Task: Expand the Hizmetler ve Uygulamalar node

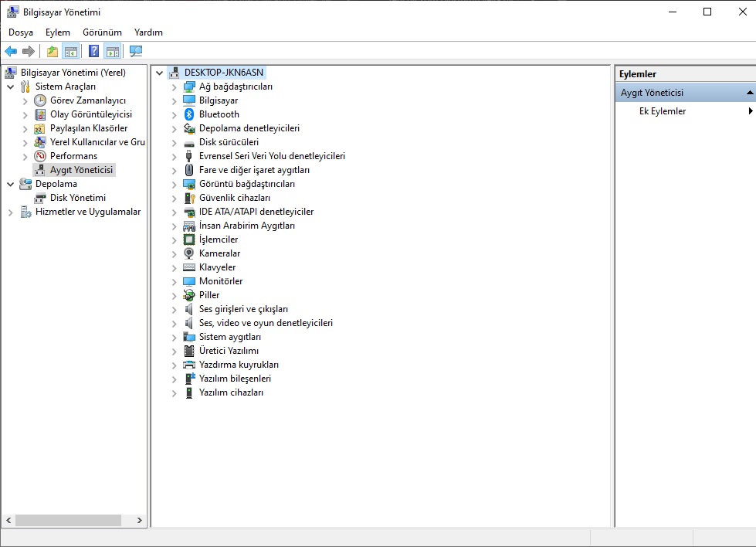Action: (10, 212)
